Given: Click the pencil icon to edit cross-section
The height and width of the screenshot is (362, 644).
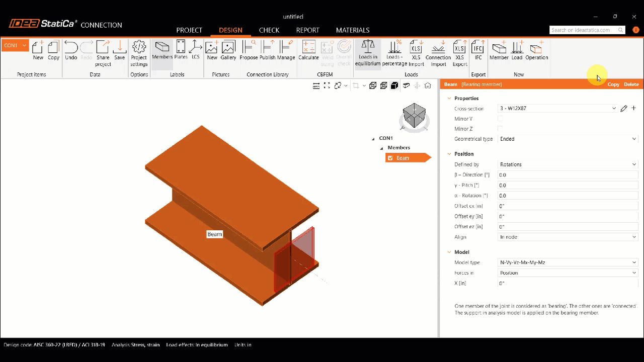Looking at the screenshot, I should 624,109.
